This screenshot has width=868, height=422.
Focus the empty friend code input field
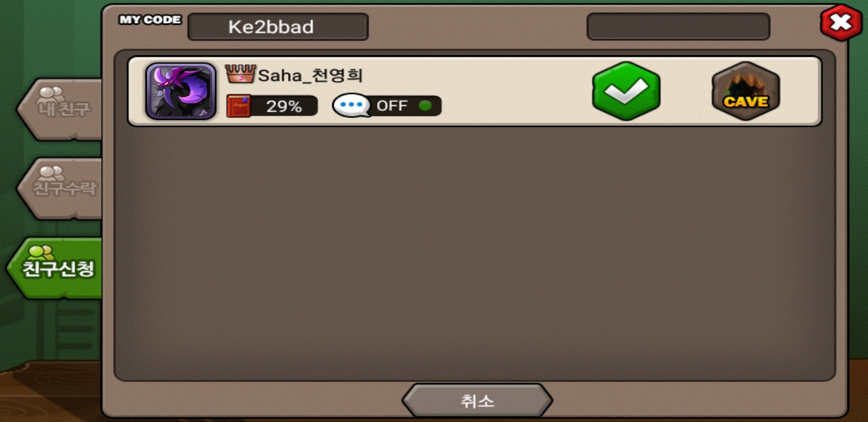point(678,26)
